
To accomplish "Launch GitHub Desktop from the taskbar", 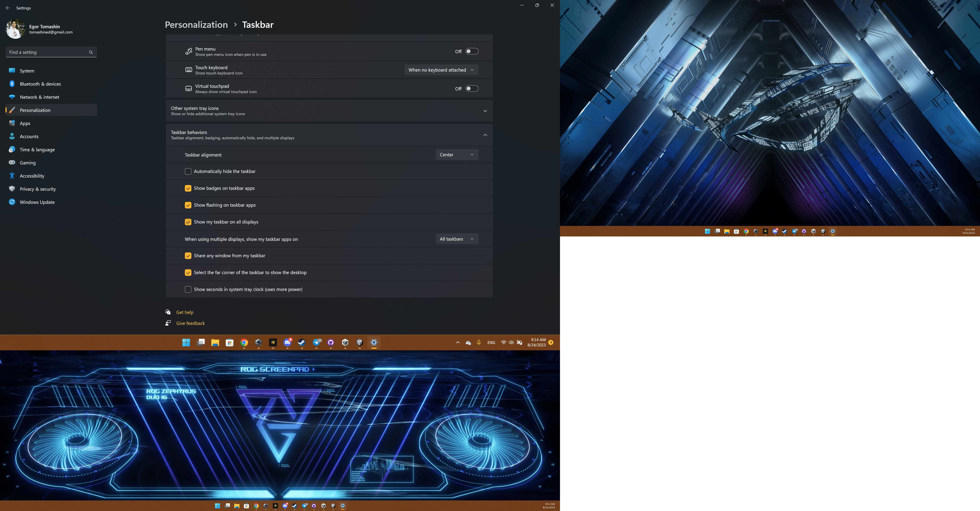I will tap(331, 342).
